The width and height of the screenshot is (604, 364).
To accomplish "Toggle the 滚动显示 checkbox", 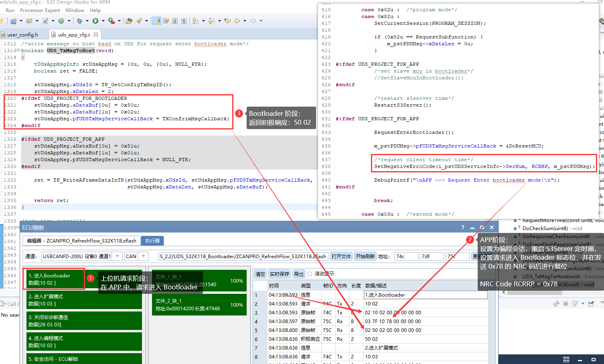I will 310,274.
